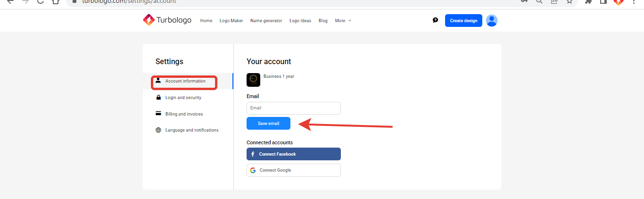Viewport: 644px width, 199px height.
Task: Open the user profile avatar
Action: tap(492, 20)
